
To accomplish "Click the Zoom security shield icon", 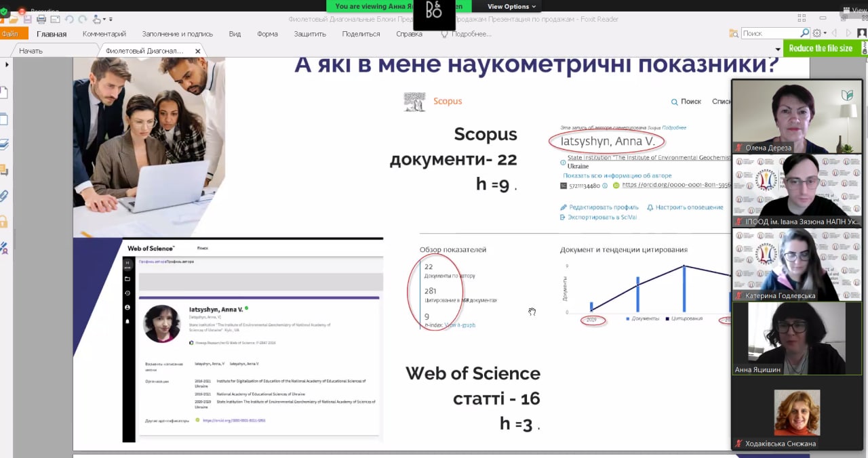I will pyautogui.click(x=4, y=12).
